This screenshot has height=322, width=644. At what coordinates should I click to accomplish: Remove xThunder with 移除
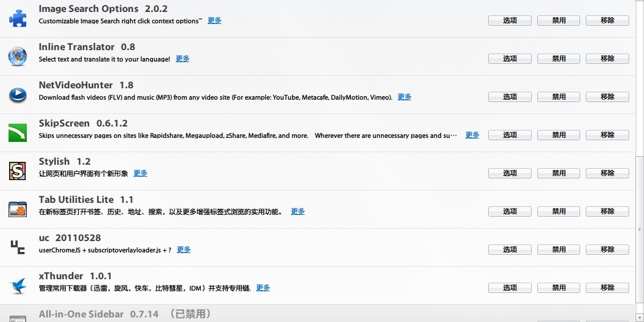tap(607, 288)
